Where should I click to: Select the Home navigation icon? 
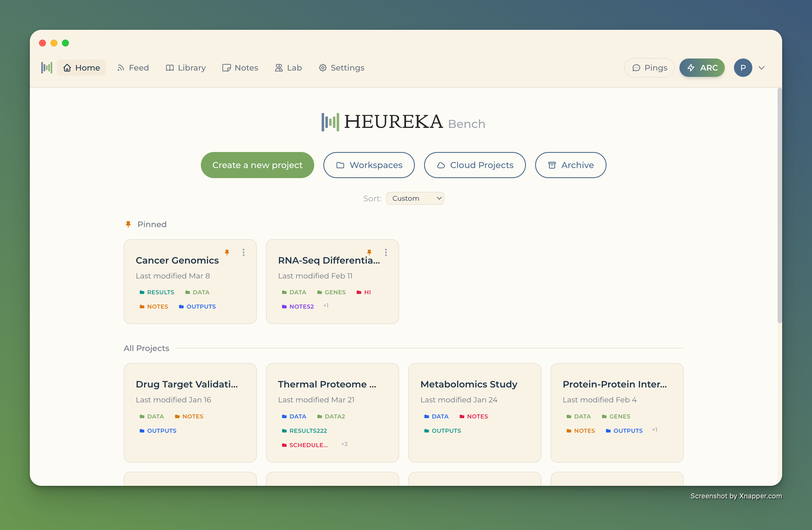tap(67, 67)
